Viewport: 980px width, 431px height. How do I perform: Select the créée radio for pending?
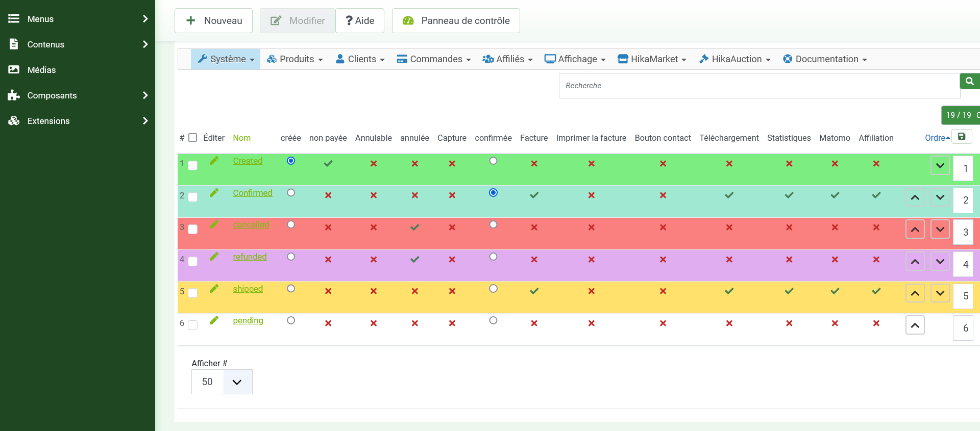291,320
